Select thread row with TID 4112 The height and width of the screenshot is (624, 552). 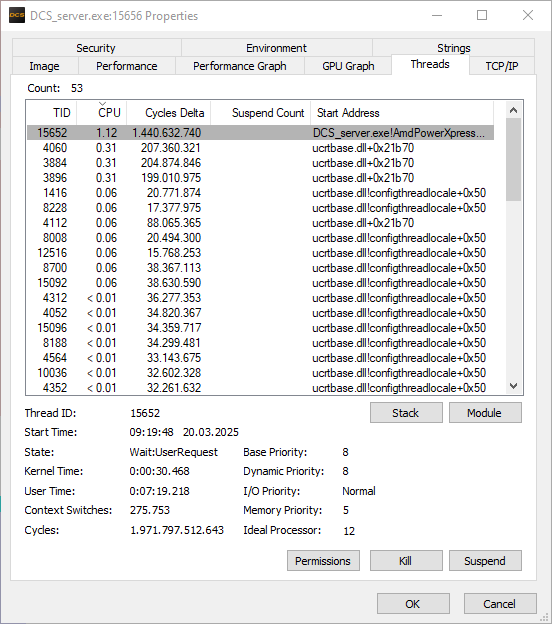(x=260, y=223)
